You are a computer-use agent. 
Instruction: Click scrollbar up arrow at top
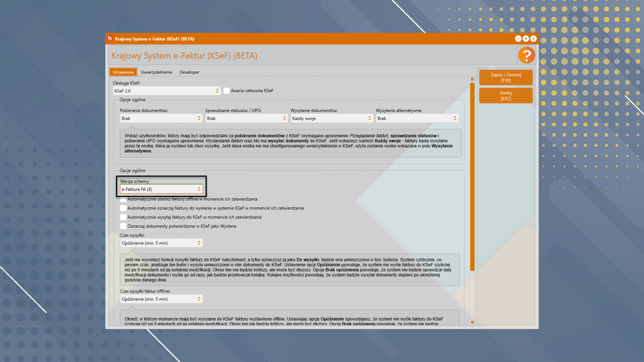point(472,79)
